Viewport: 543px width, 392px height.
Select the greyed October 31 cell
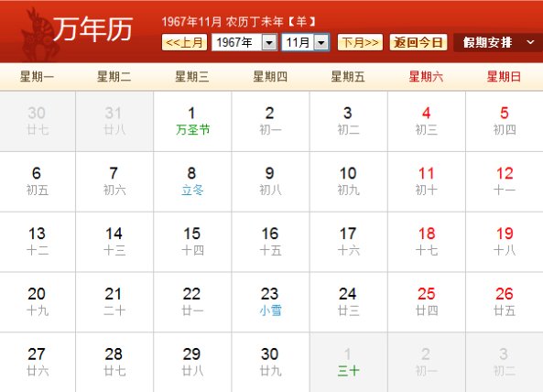click(114, 121)
